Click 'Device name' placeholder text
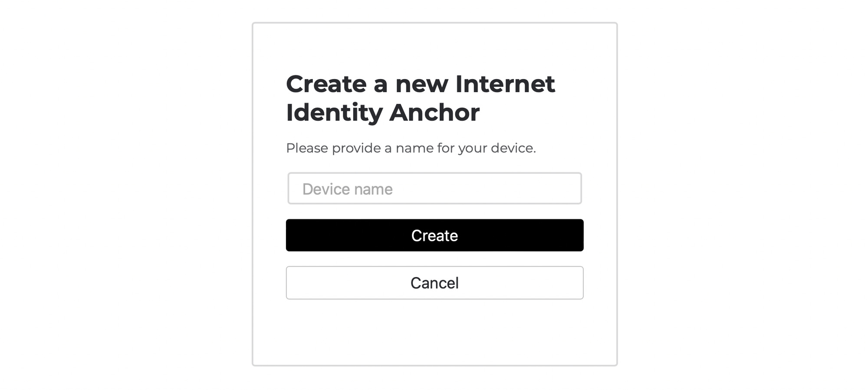 pyautogui.click(x=347, y=189)
